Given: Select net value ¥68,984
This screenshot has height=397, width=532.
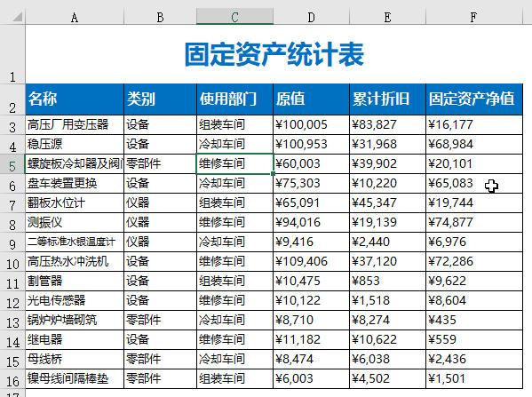Looking at the screenshot, I should [x=474, y=145].
